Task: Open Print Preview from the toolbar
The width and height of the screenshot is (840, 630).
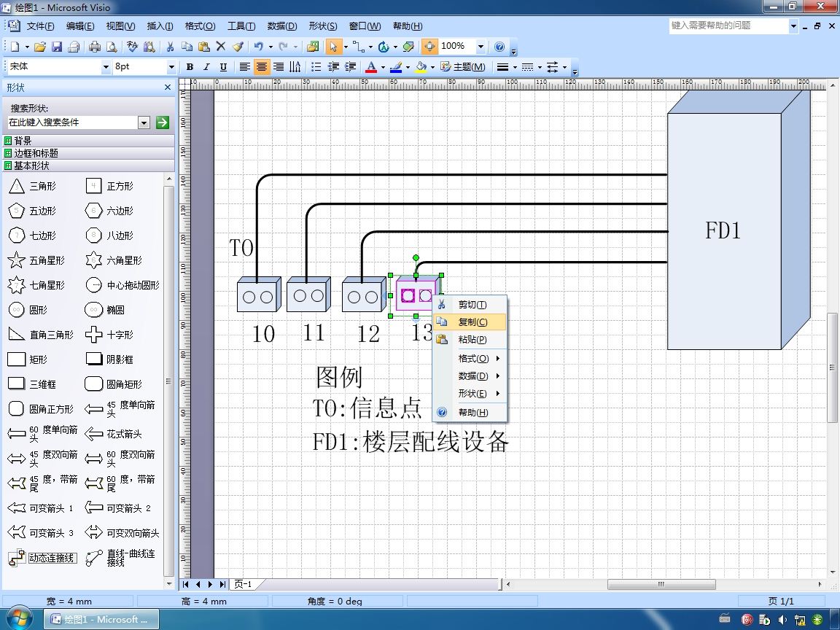Action: [x=112, y=47]
